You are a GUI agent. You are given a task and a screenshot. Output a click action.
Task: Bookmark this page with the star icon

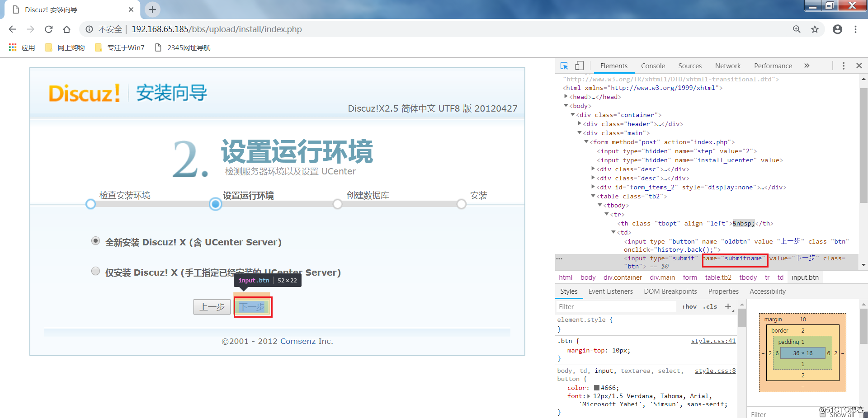(815, 29)
